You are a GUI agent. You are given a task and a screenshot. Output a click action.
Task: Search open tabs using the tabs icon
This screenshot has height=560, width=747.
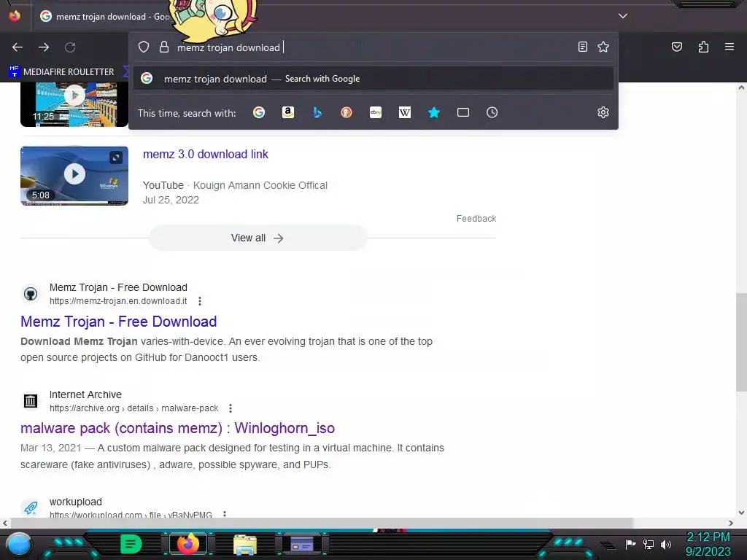[x=463, y=112]
